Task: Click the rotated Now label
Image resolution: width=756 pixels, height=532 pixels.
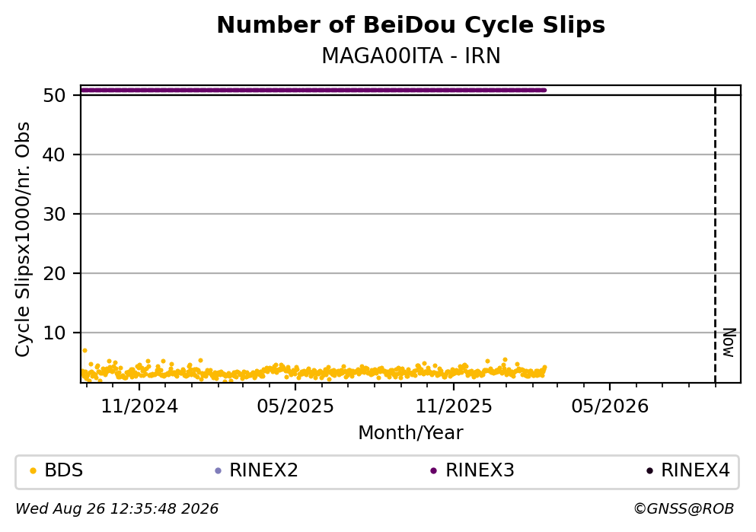Action: (x=729, y=342)
